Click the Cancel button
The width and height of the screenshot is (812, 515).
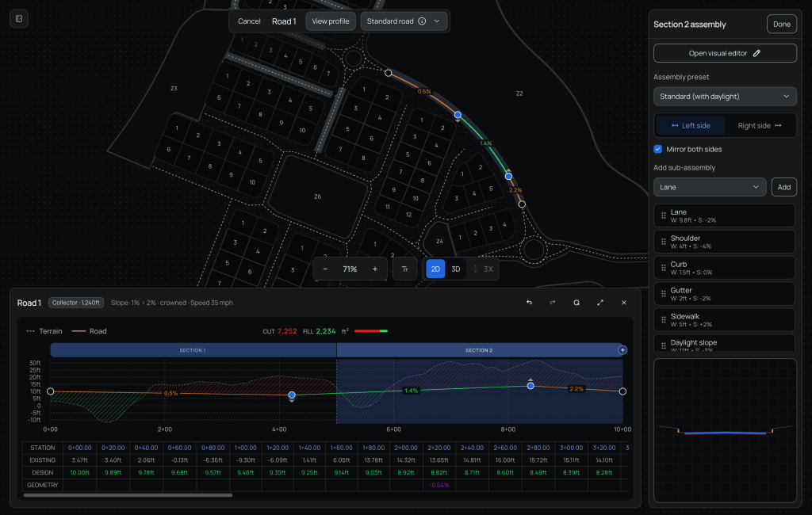pos(249,21)
